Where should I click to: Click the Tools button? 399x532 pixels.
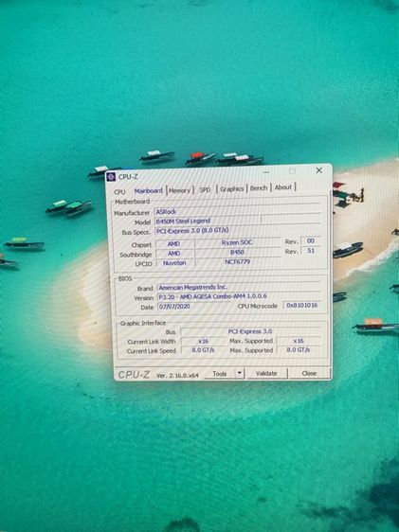click(x=220, y=373)
